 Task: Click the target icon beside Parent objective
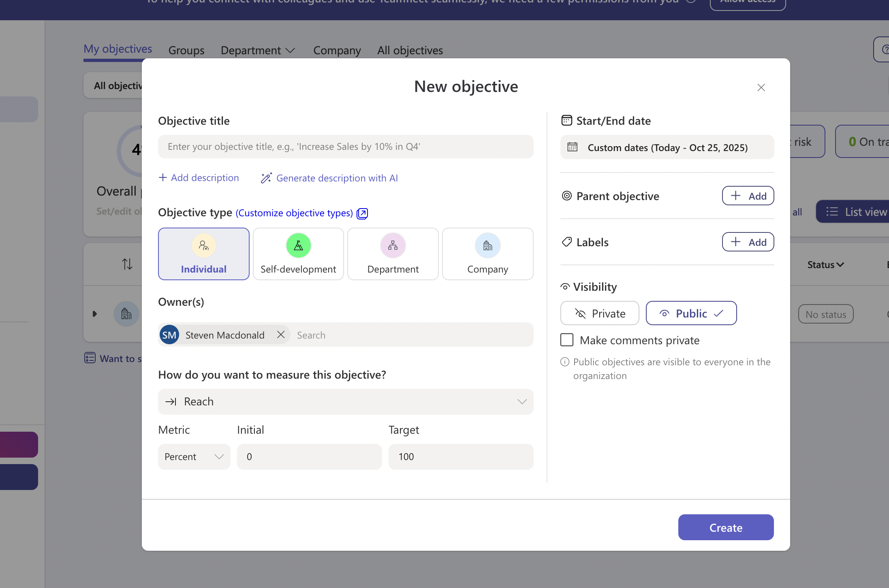click(x=567, y=196)
